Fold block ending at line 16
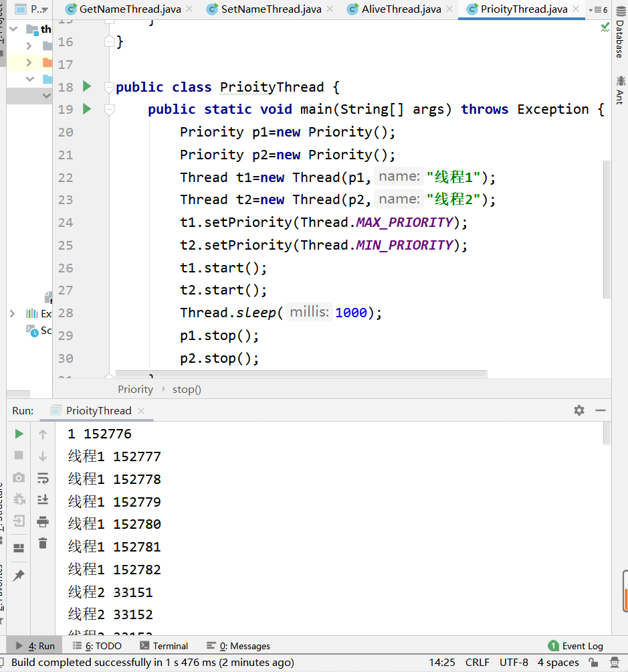 pyautogui.click(x=109, y=41)
